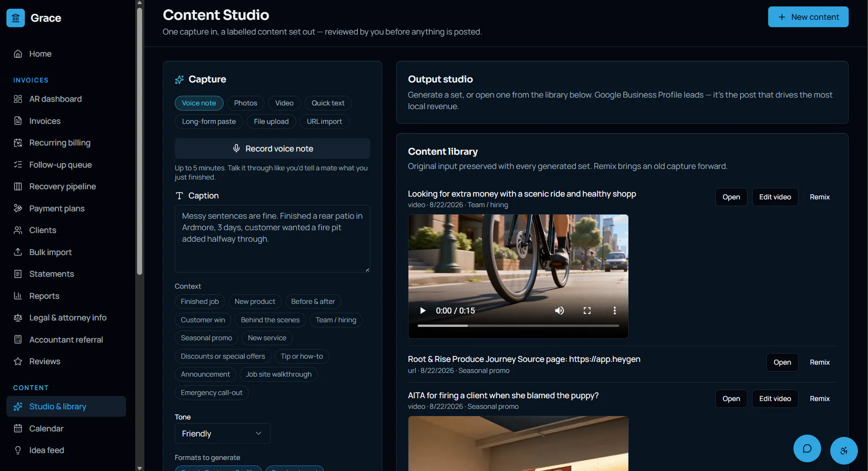The image size is (868, 471).
Task: Select the Voice note capture type
Action: click(x=199, y=103)
